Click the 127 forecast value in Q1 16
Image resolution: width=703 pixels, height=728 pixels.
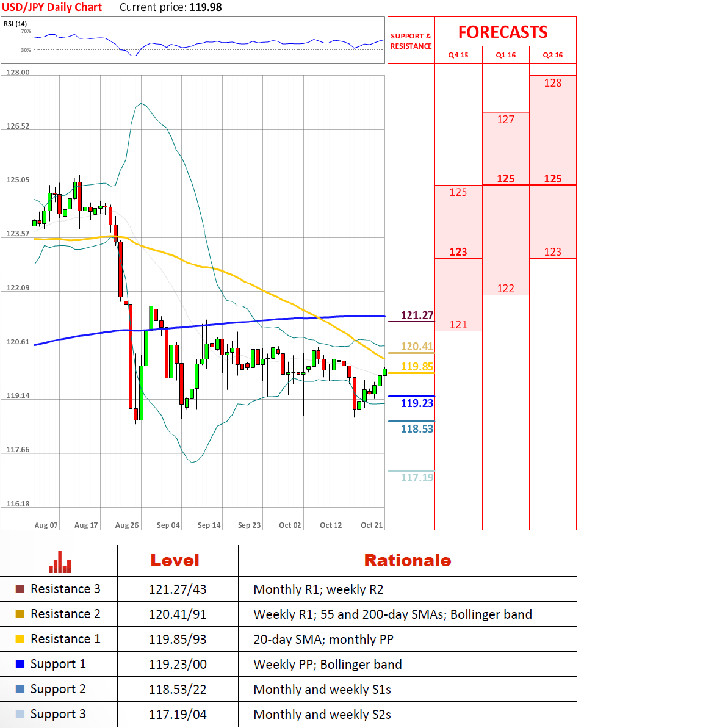[506, 120]
